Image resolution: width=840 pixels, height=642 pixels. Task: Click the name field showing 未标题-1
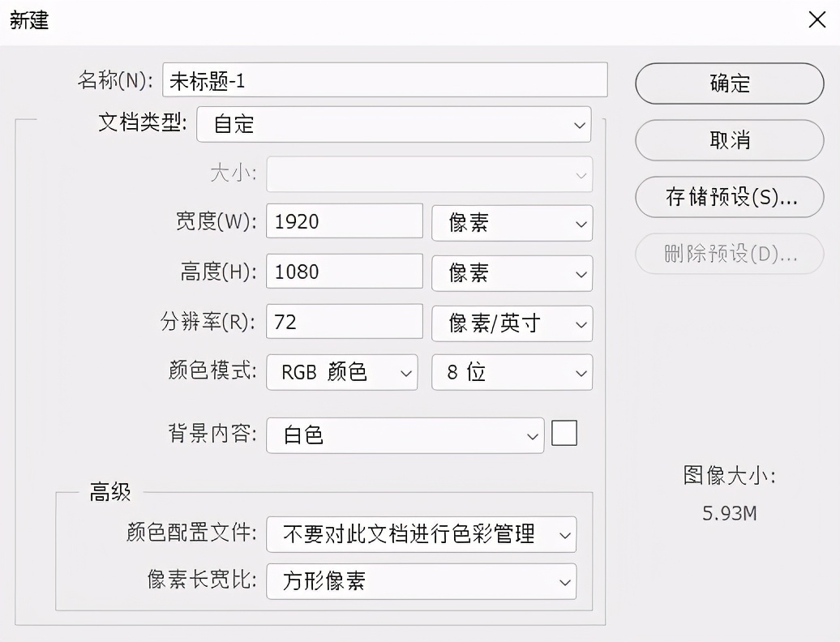pyautogui.click(x=385, y=79)
